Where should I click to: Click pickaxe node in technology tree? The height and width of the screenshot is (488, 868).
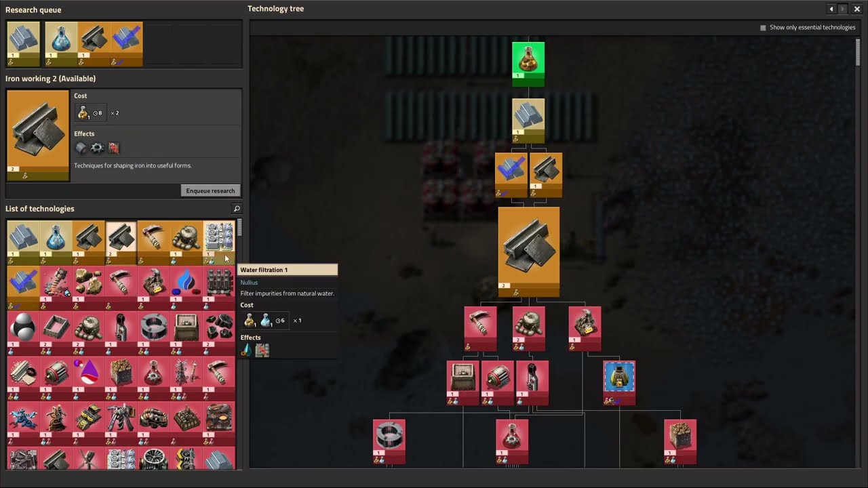pos(481,329)
